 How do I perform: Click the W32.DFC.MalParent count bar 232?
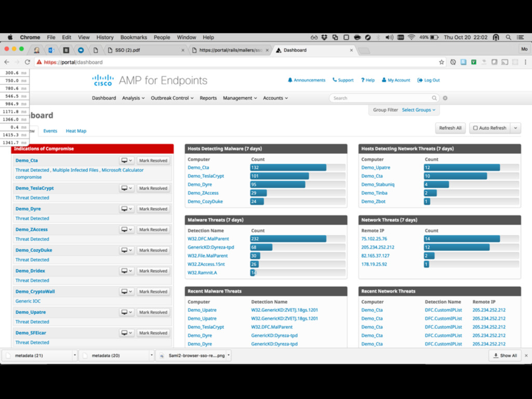tap(288, 238)
